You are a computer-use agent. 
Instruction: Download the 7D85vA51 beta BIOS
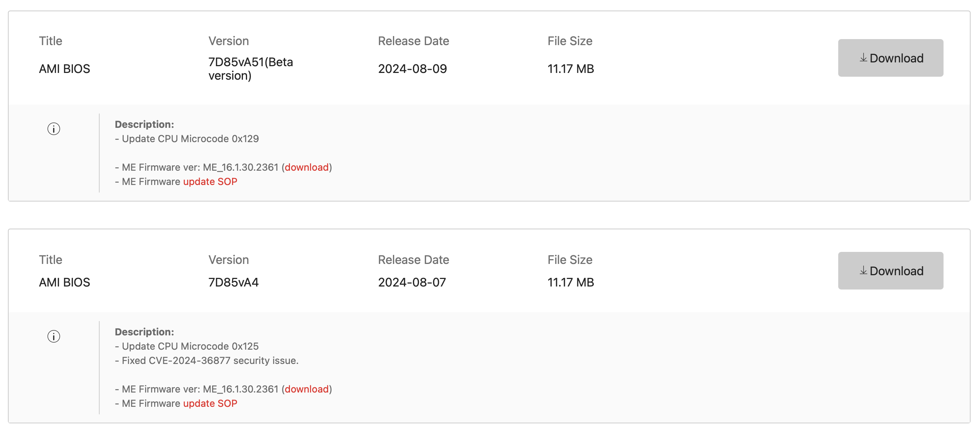click(x=890, y=58)
